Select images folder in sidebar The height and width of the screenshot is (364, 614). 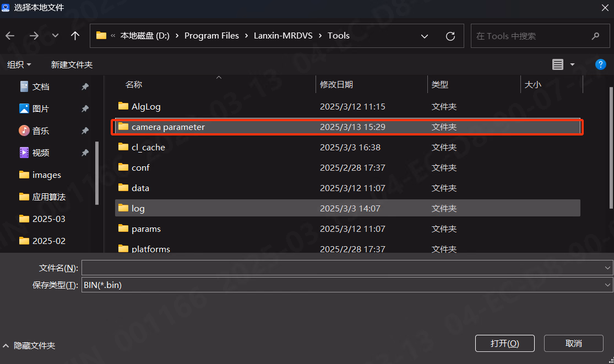[x=46, y=175]
